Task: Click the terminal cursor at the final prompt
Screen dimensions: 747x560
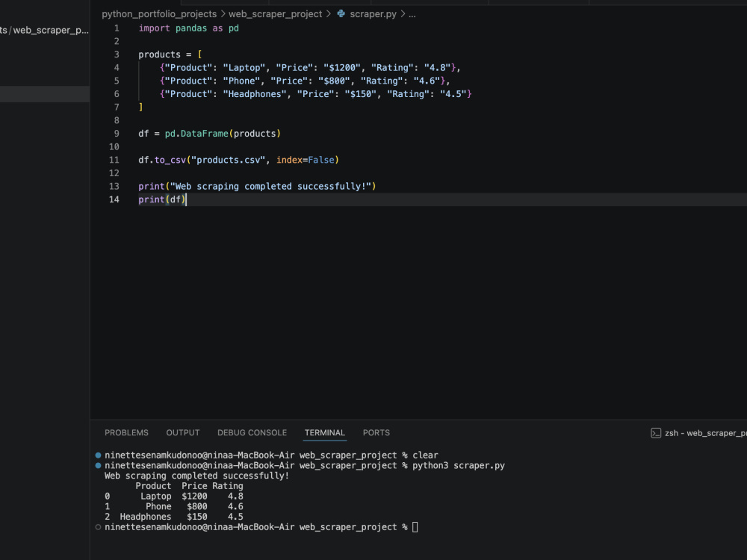Action: coord(415,527)
